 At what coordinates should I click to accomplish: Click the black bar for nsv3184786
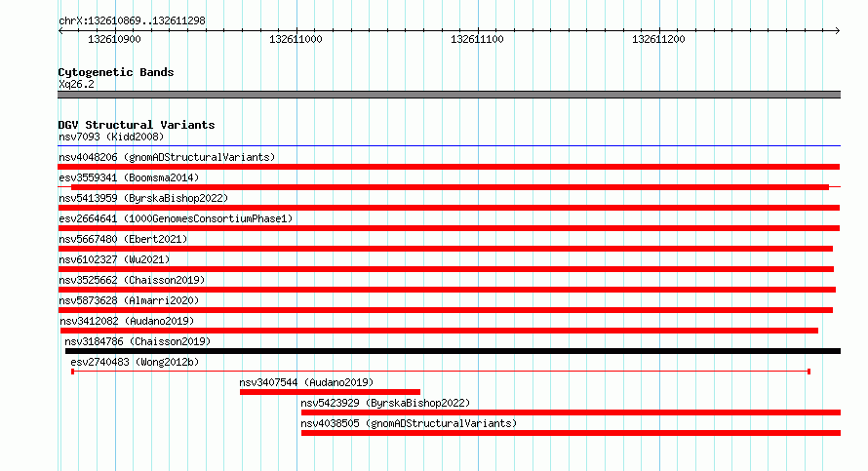(453, 351)
